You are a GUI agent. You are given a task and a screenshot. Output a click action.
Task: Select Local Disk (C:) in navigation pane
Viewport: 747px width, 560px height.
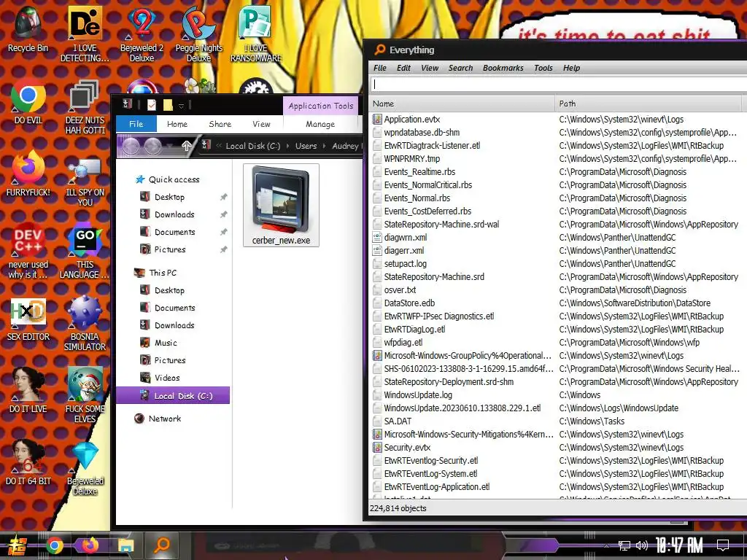[173, 396]
